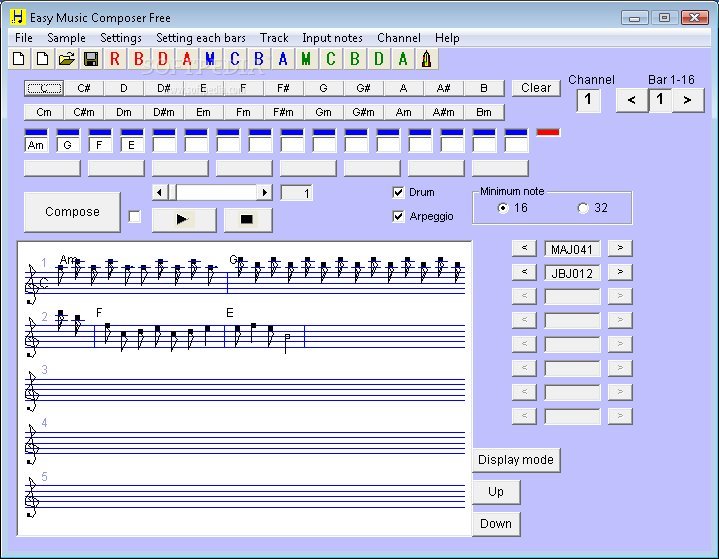Click the green C toolbar icon
719x559 pixels.
[x=331, y=59]
